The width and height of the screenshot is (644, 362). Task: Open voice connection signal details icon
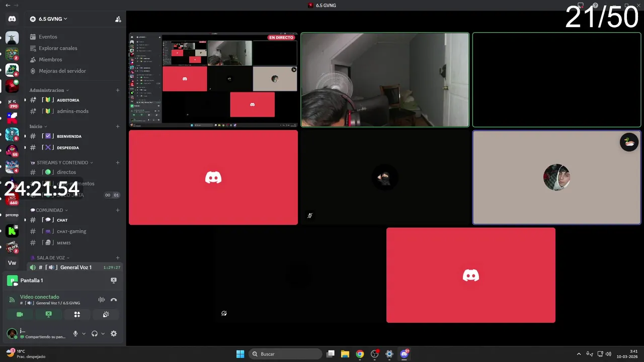[12, 300]
